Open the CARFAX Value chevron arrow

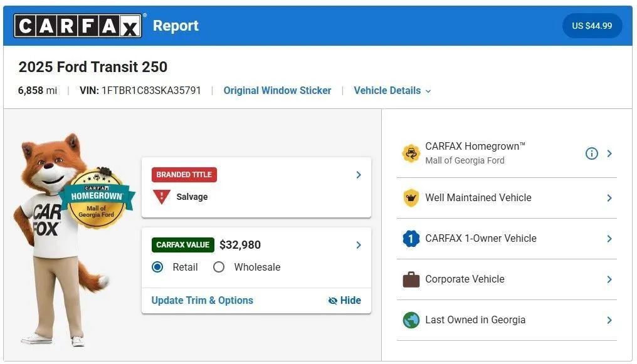359,245
